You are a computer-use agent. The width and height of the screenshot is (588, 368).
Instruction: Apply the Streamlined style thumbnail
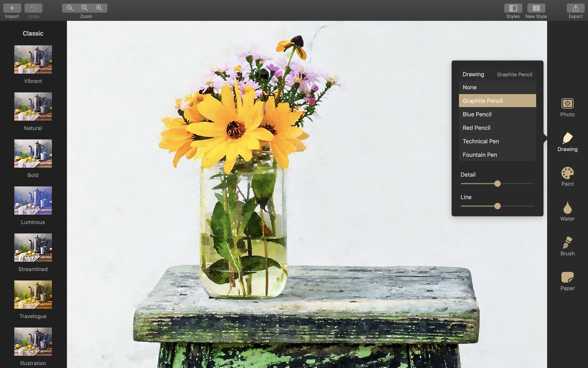click(33, 248)
